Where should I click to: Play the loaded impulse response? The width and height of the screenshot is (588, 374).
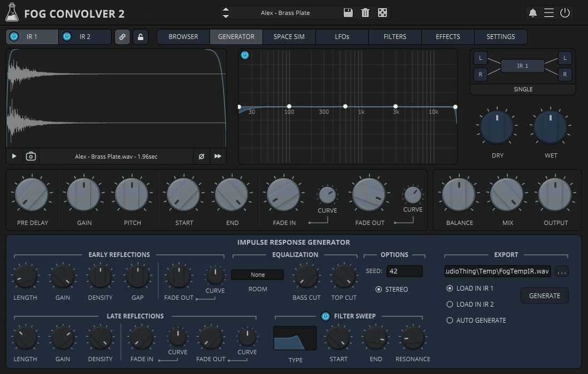[14, 156]
